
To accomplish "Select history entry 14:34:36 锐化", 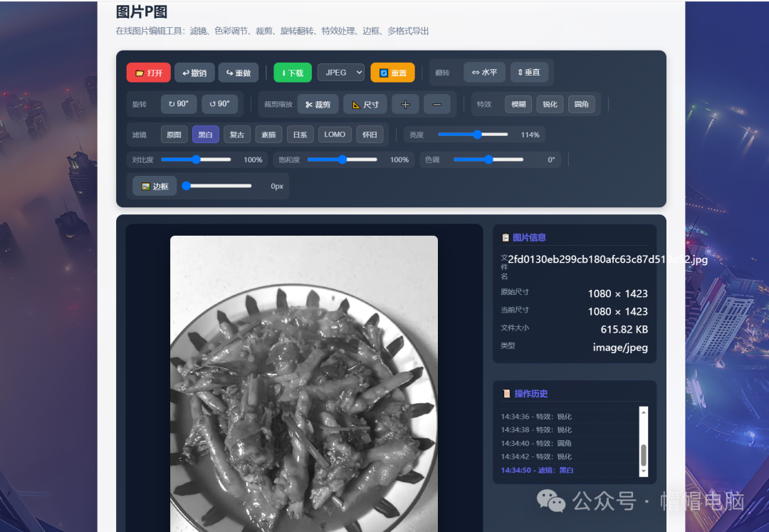I will coord(536,417).
